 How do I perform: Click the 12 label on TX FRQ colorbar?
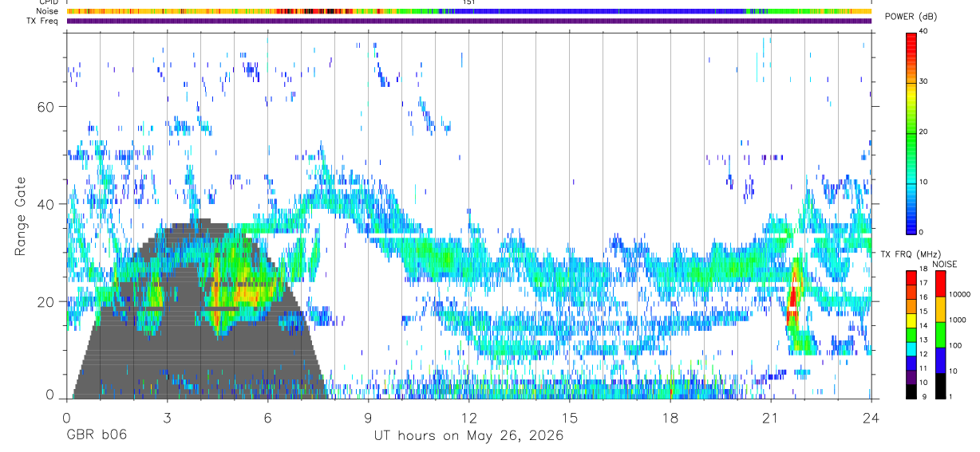coord(923,354)
